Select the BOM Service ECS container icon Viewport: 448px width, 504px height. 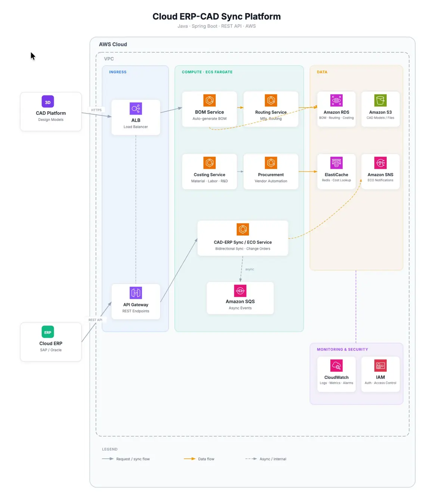209,100
